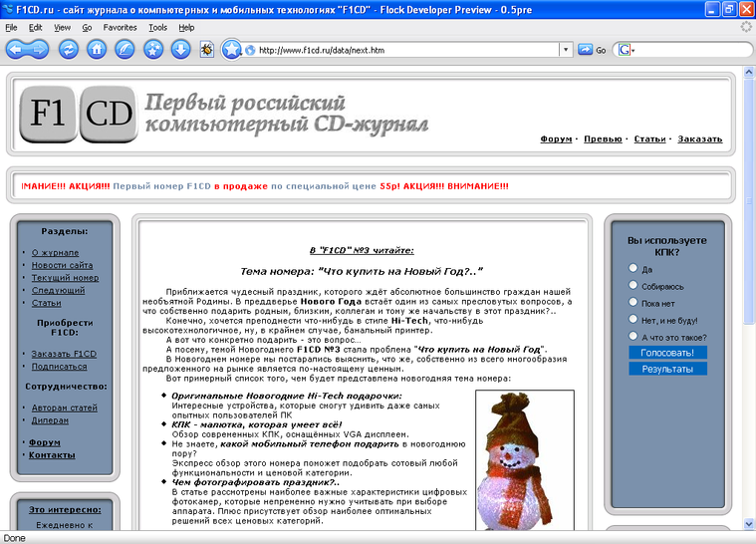Click the activity throbber icon at top right
The width and height of the screenshot is (756, 544).
(746, 28)
